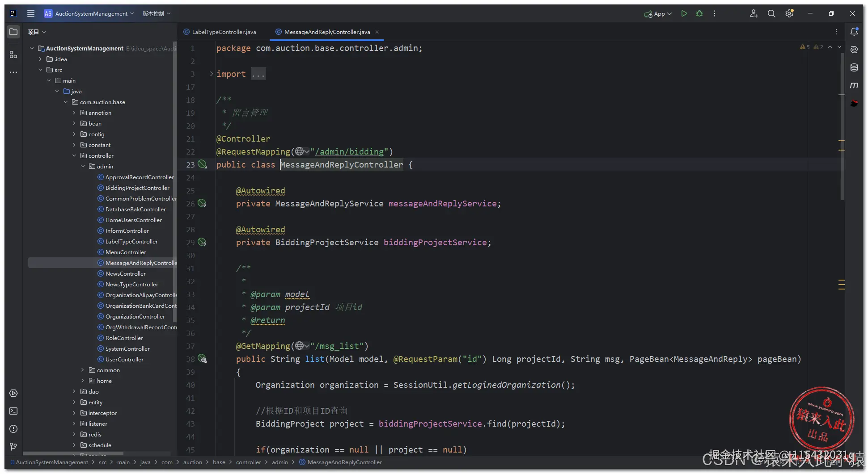The image size is (868, 474).
Task: Open the Terminal tool window
Action: coord(13,411)
